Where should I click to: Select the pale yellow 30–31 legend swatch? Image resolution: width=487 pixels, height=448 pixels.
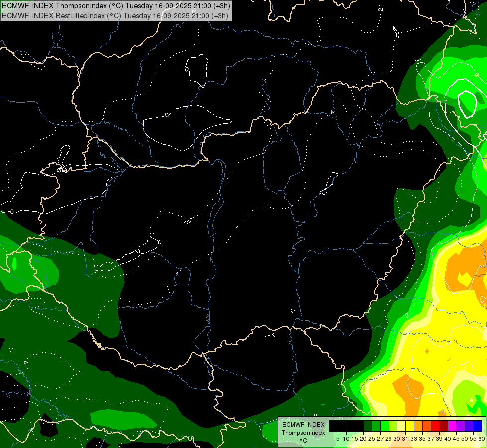point(401,426)
